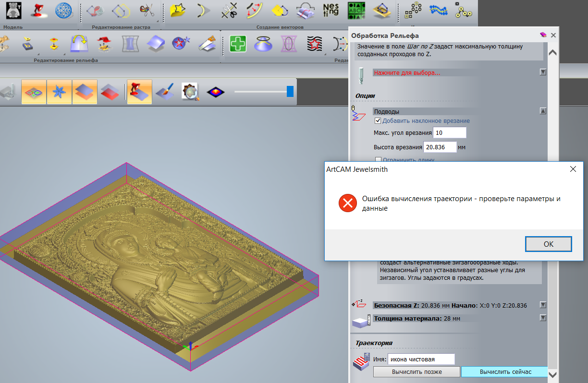Image resolution: width=588 pixels, height=383 pixels.
Task: Expand the 'Безопасная Z' section arrow
Action: click(x=543, y=305)
